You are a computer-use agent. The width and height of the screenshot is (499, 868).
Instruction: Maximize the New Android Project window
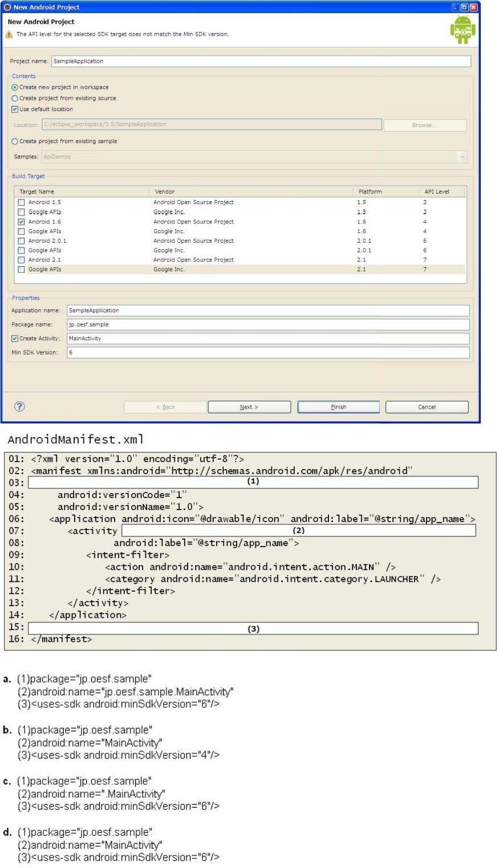point(464,7)
